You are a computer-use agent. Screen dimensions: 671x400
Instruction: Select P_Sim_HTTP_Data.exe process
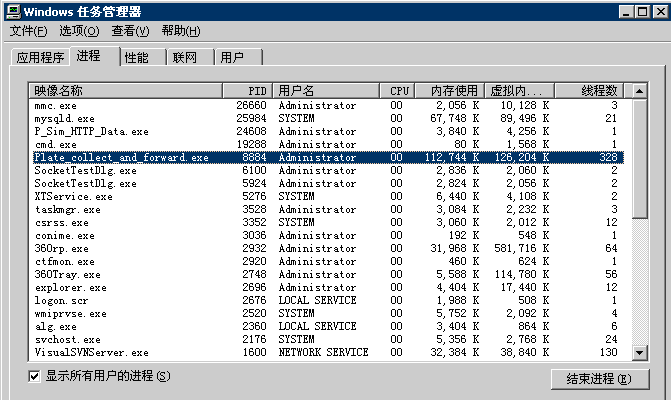click(328, 131)
